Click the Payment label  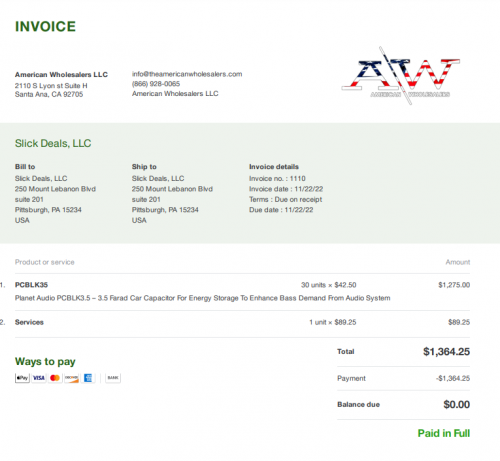click(351, 378)
